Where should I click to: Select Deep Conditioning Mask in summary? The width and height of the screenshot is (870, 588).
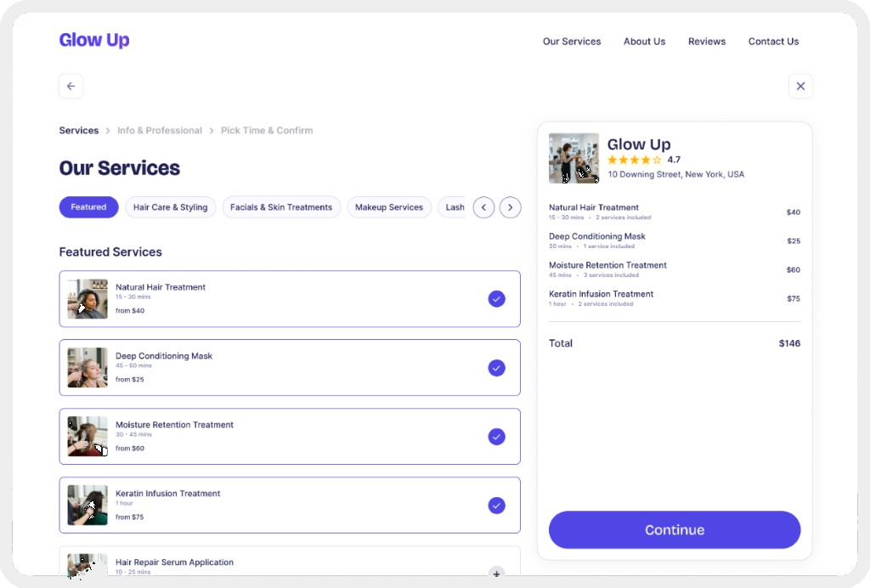(674, 240)
